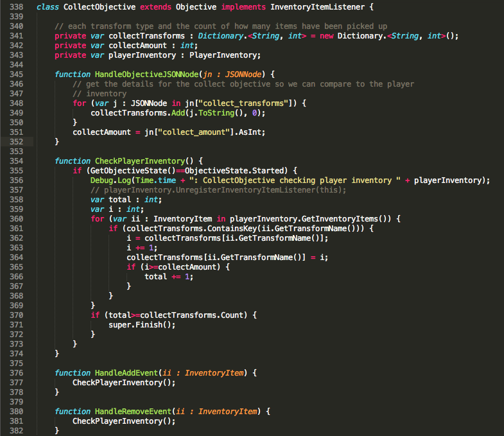Click line number 338 in the gutter

(17, 7)
